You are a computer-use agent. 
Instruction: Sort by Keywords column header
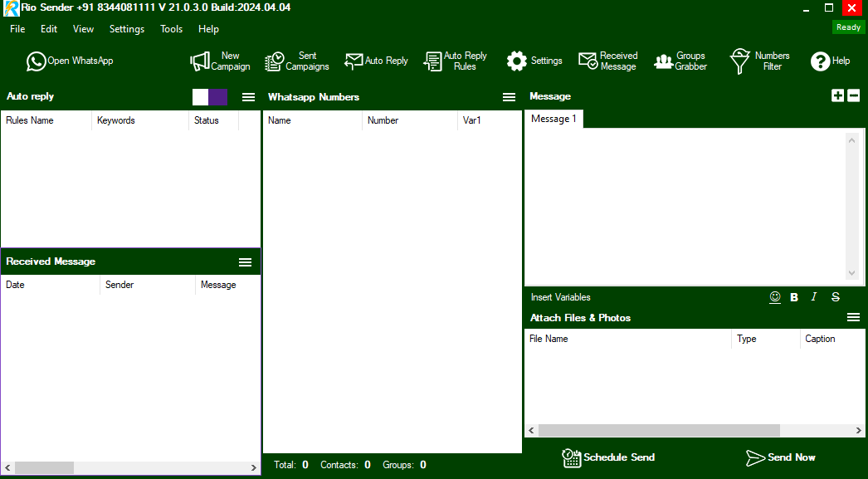tap(140, 120)
